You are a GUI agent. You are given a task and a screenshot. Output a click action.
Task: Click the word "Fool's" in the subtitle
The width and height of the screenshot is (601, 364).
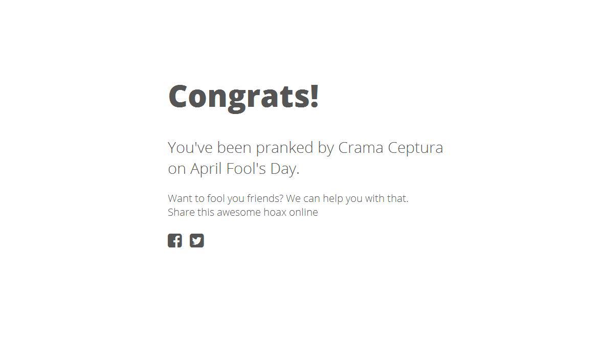tap(246, 169)
